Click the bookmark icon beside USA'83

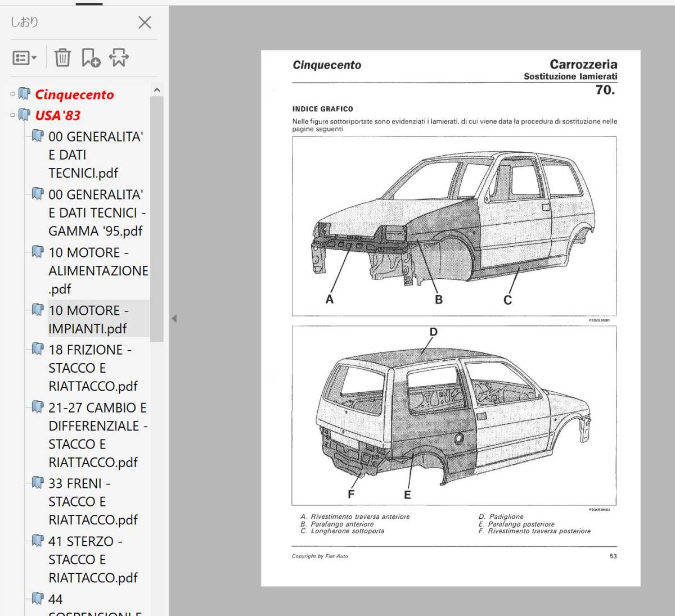point(24,114)
